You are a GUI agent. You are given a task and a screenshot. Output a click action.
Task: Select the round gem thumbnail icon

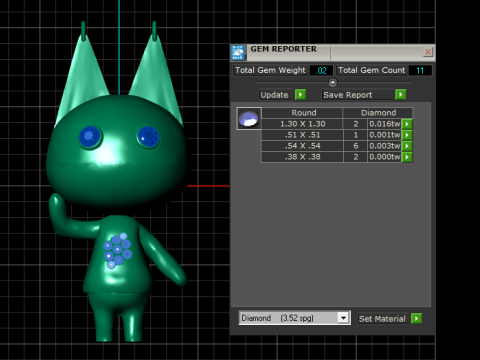[x=249, y=119]
